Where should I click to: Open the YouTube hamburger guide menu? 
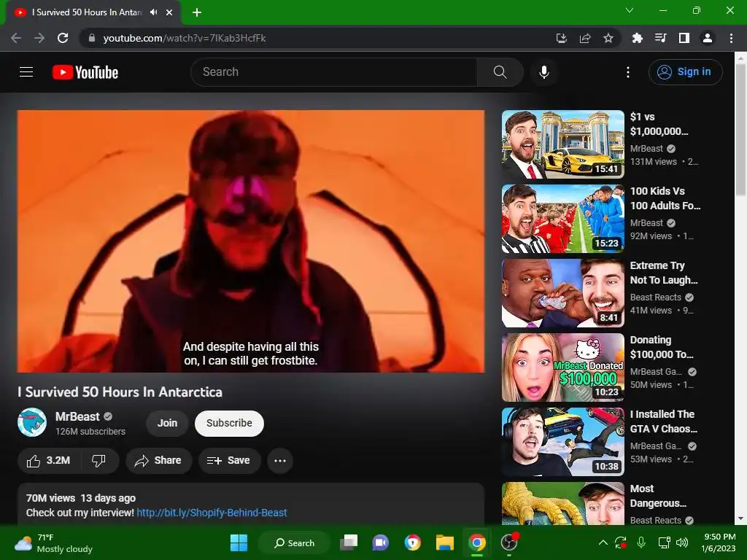[26, 72]
